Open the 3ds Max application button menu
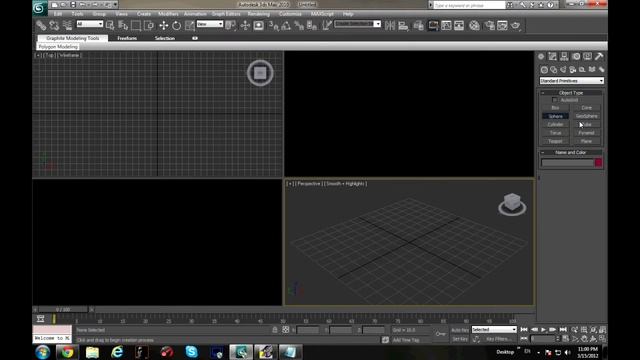The image size is (640, 360). pos(40,8)
